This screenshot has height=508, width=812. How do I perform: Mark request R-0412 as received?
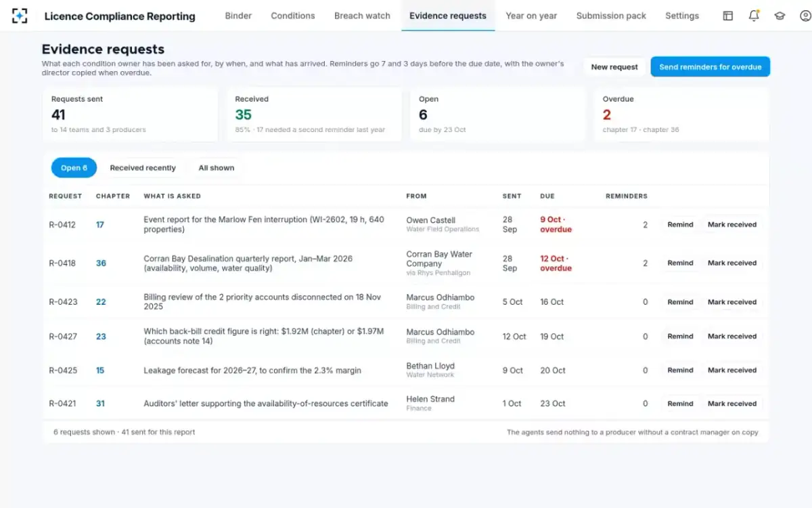732,225
